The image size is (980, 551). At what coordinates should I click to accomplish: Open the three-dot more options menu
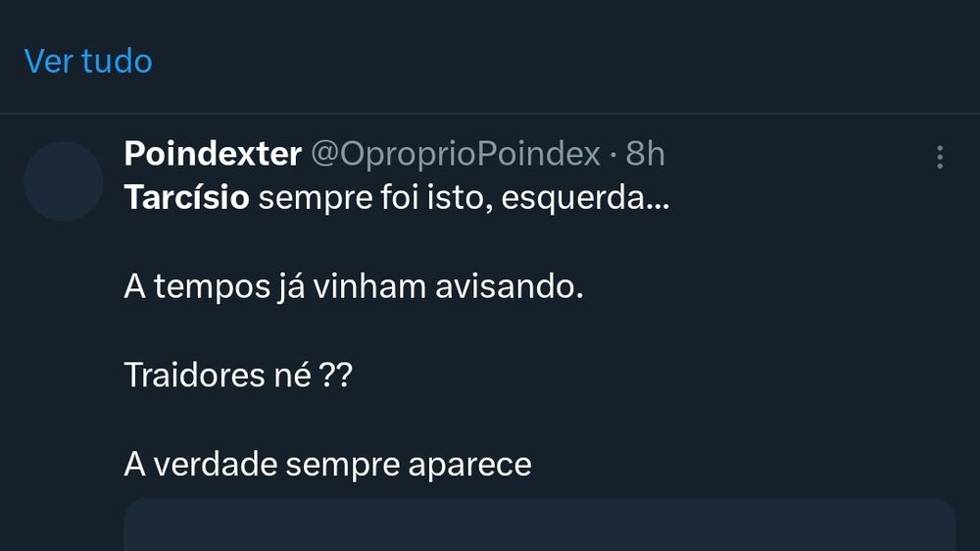[x=939, y=157]
